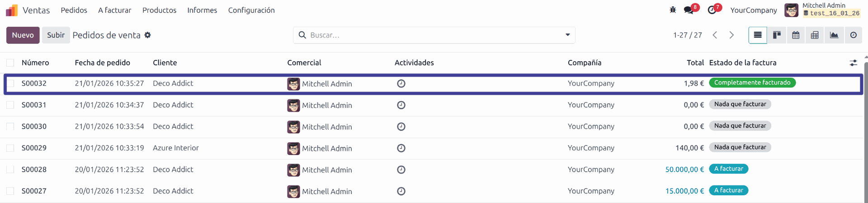Check the box for order S00029
868x203 pixels.
[10, 148]
